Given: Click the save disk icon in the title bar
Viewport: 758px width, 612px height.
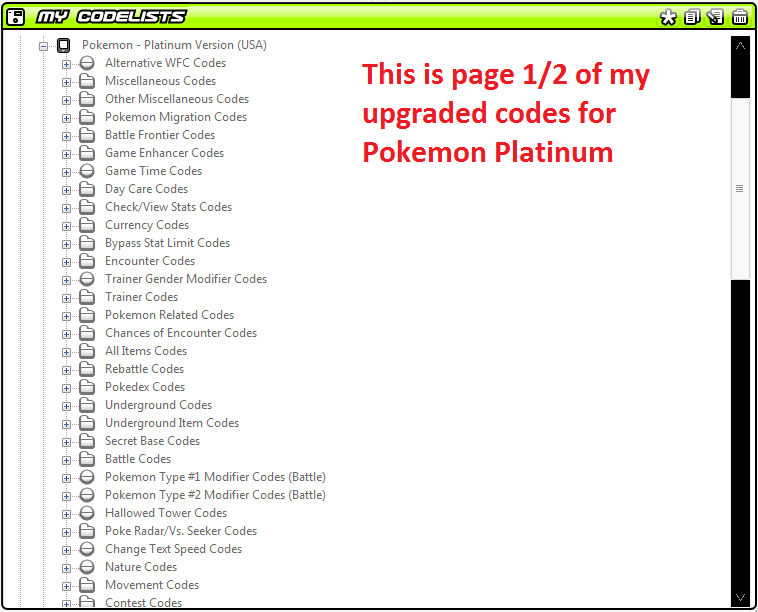Looking at the screenshot, I should [15, 17].
